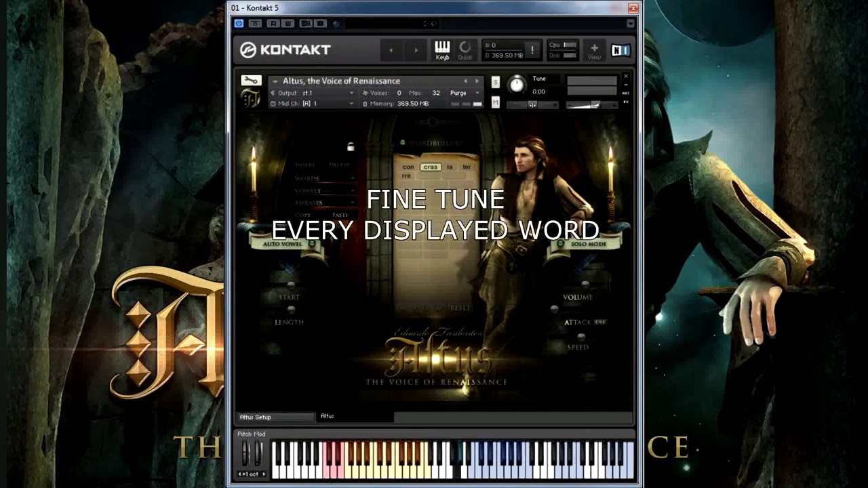Viewport: 868px width, 488px height.
Task: Select next preset arrow beside instrument name
Action: point(477,81)
